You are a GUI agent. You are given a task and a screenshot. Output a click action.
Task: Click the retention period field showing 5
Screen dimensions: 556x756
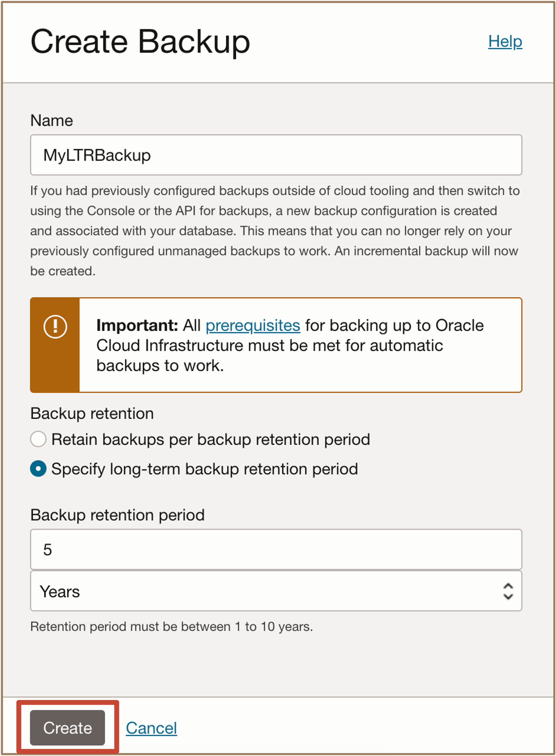(276, 550)
